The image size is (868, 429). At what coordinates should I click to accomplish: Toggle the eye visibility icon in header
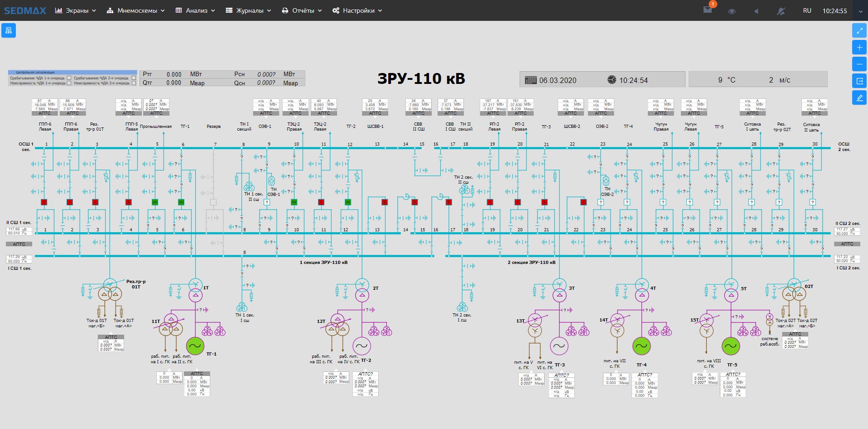tap(731, 11)
